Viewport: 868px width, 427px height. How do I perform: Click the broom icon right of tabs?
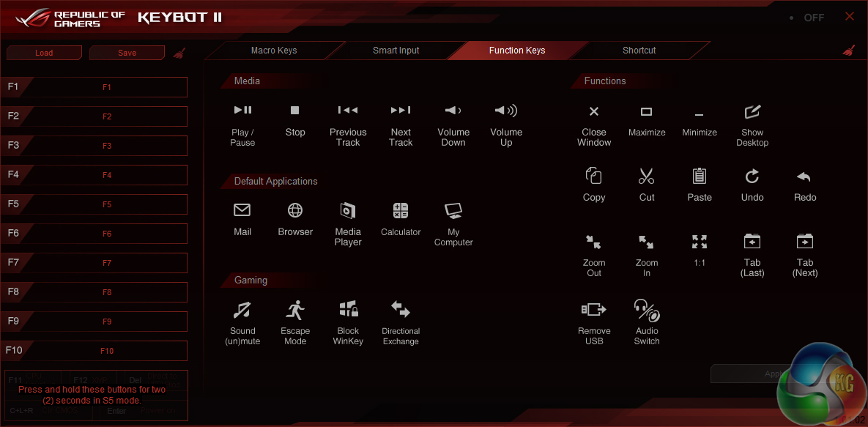849,51
